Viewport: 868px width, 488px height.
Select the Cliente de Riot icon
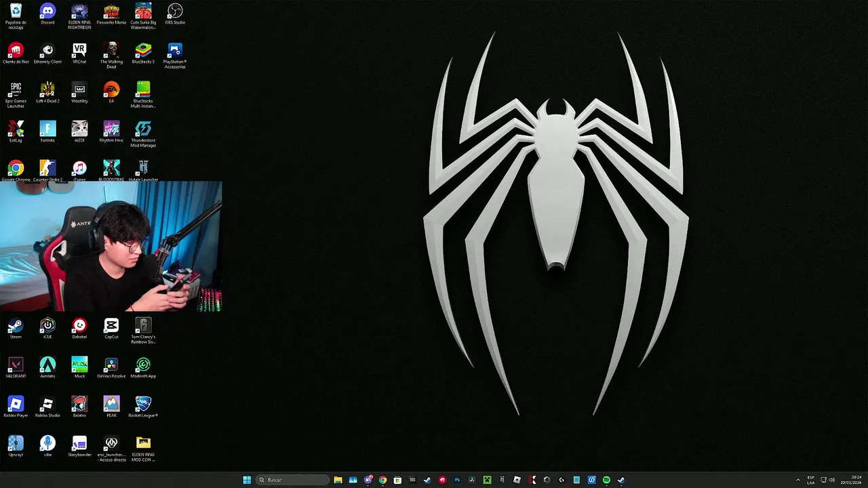(16, 53)
